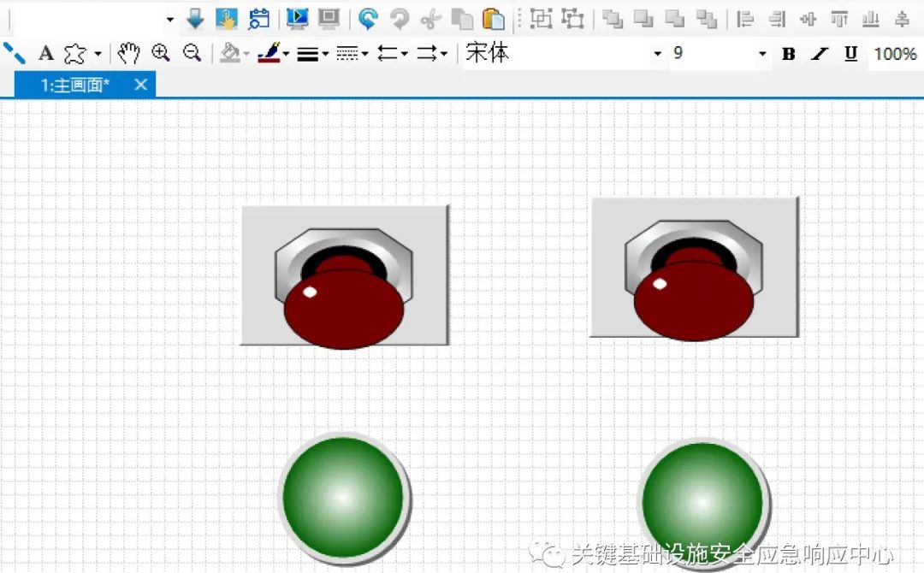Select the right green indicator lamp
The height and width of the screenshot is (573, 924).
tap(703, 502)
